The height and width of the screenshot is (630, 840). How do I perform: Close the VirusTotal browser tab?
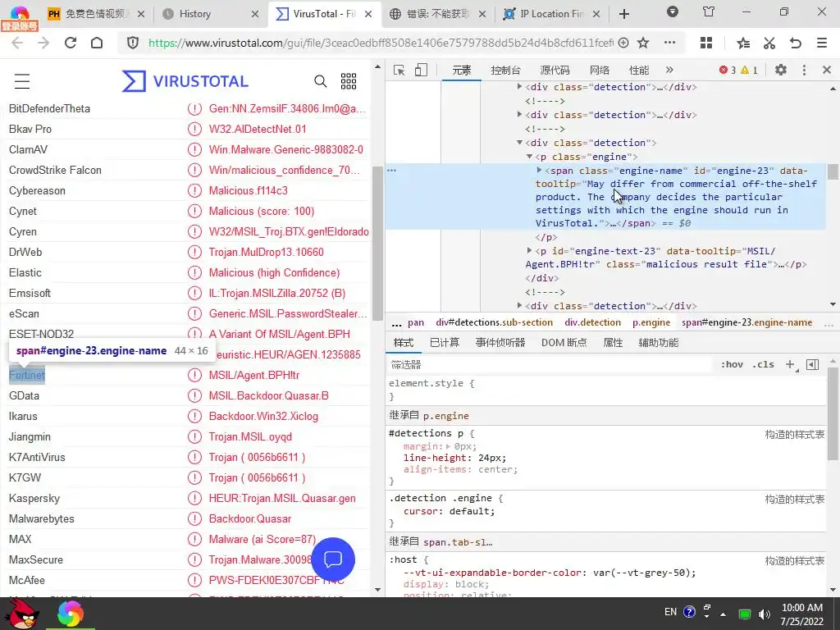(x=368, y=14)
